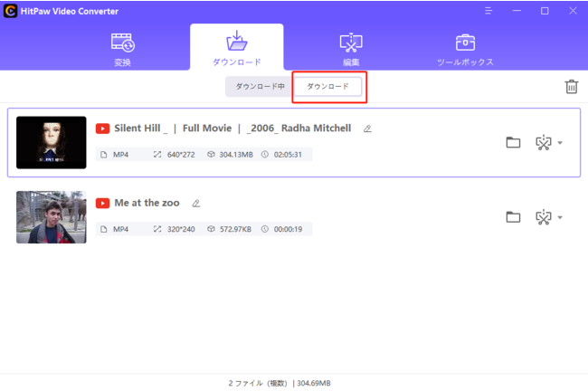Click the trash icon to delete all
Screen dimensions: 588x391
(571, 87)
